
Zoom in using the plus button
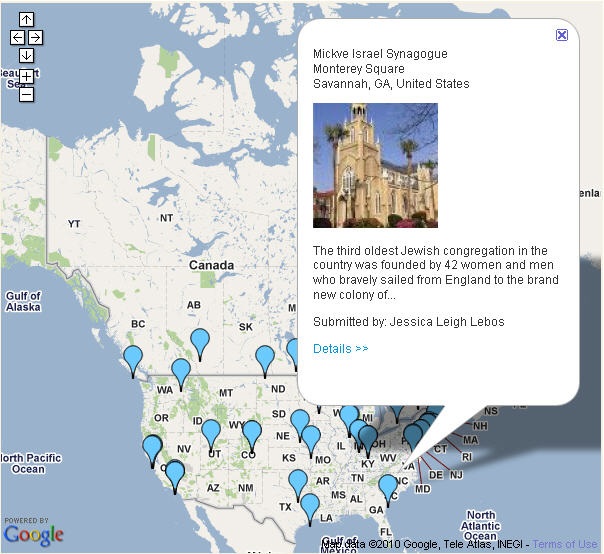pyautogui.click(x=26, y=77)
